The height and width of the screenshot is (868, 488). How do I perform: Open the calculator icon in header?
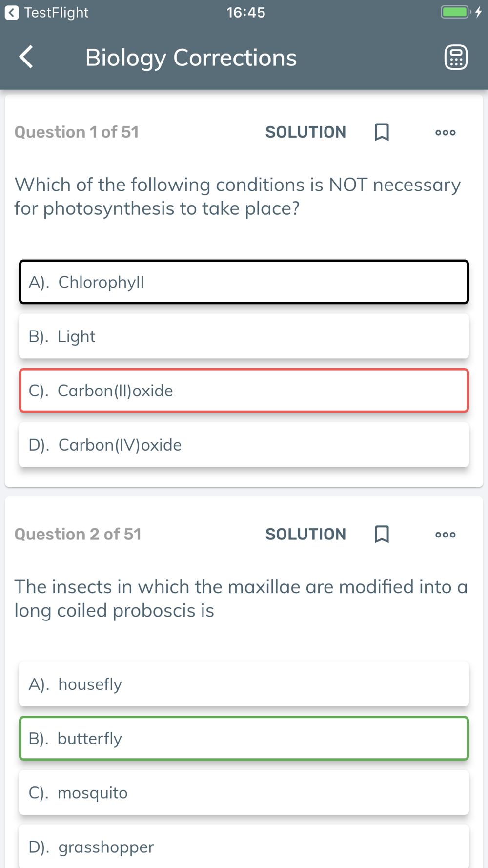click(x=456, y=58)
